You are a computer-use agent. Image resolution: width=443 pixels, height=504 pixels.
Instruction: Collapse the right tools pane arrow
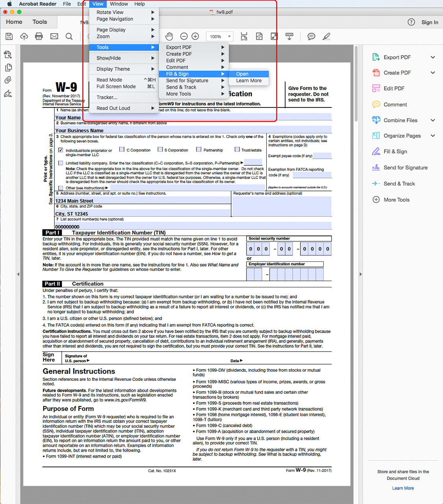(x=361, y=274)
